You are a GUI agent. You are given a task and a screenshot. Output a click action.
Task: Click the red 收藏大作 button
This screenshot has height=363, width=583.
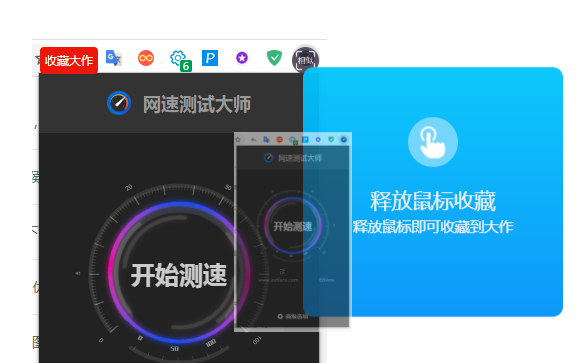(x=69, y=60)
